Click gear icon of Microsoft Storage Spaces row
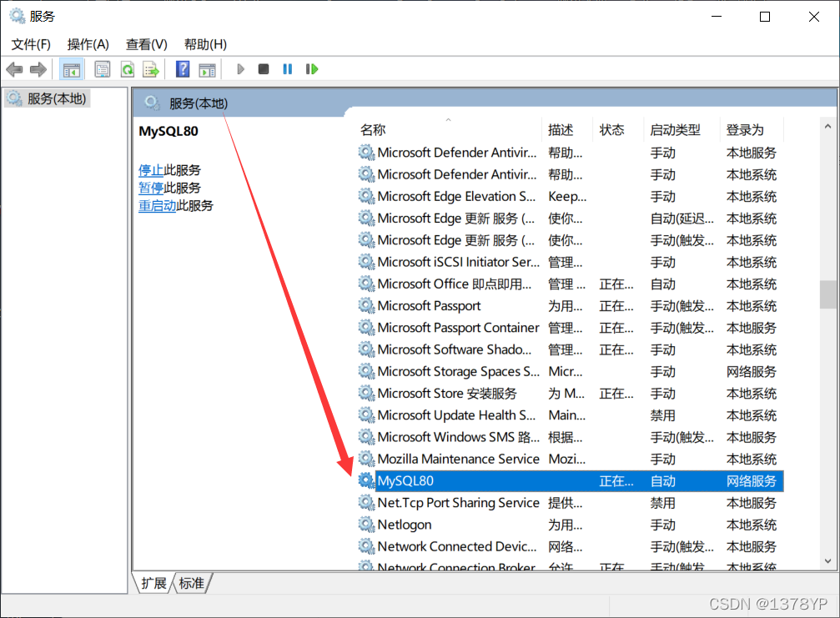Viewport: 840px width, 618px height. (x=366, y=371)
